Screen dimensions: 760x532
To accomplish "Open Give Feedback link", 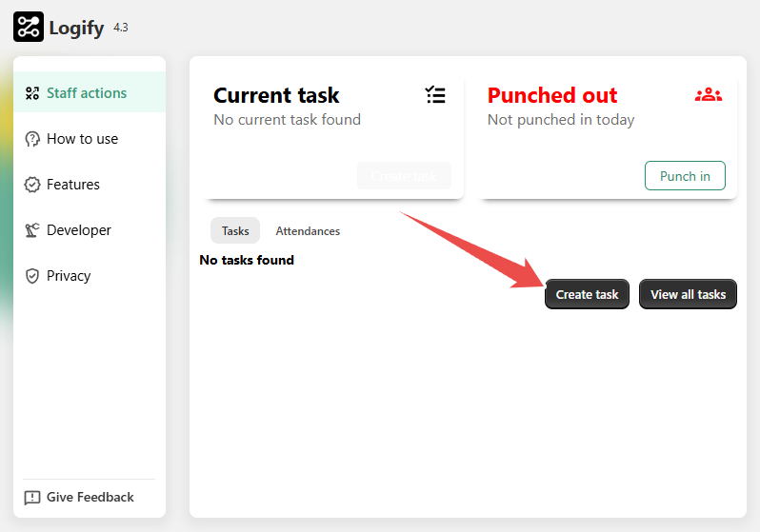I will tap(79, 497).
